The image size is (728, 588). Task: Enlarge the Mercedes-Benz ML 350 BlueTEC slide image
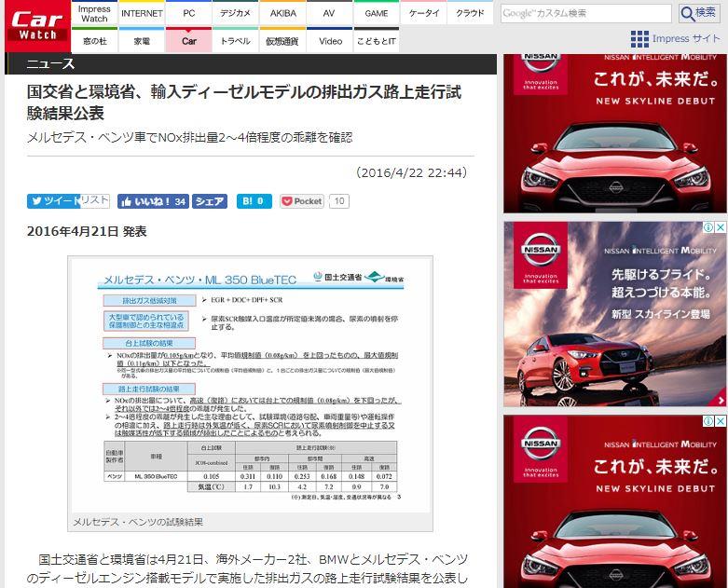coord(250,385)
